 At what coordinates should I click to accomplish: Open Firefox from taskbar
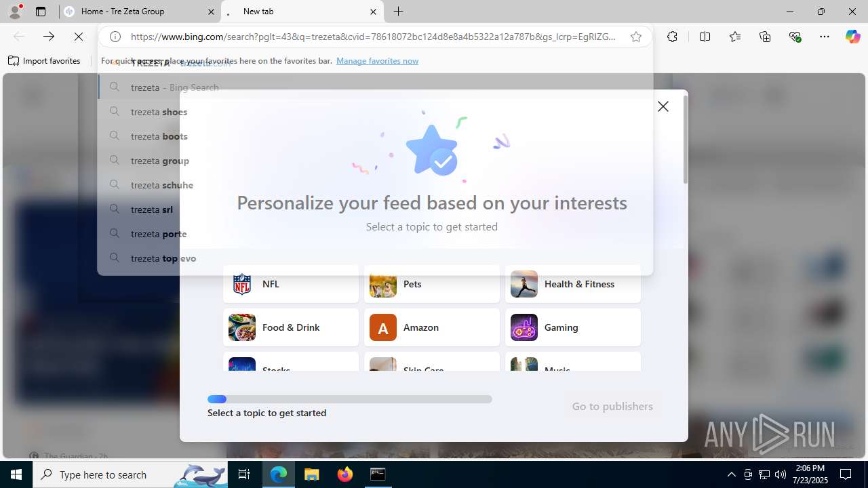(345, 474)
